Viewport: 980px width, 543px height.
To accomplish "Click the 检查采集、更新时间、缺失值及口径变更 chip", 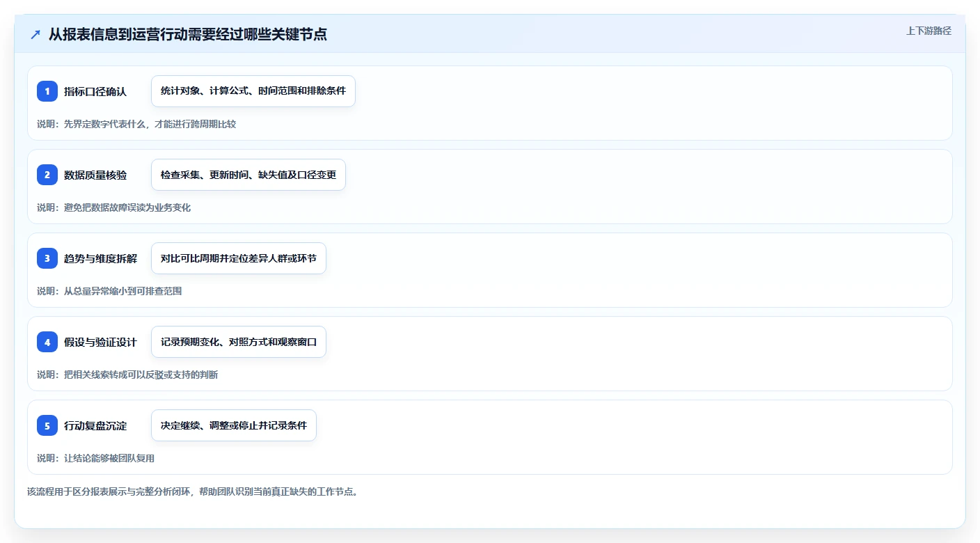I will coord(248,175).
